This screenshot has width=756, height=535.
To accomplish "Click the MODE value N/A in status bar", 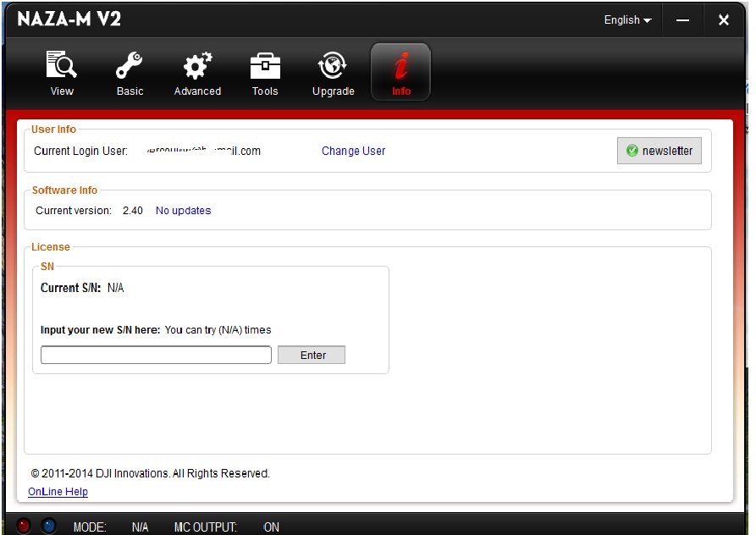I will [141, 527].
